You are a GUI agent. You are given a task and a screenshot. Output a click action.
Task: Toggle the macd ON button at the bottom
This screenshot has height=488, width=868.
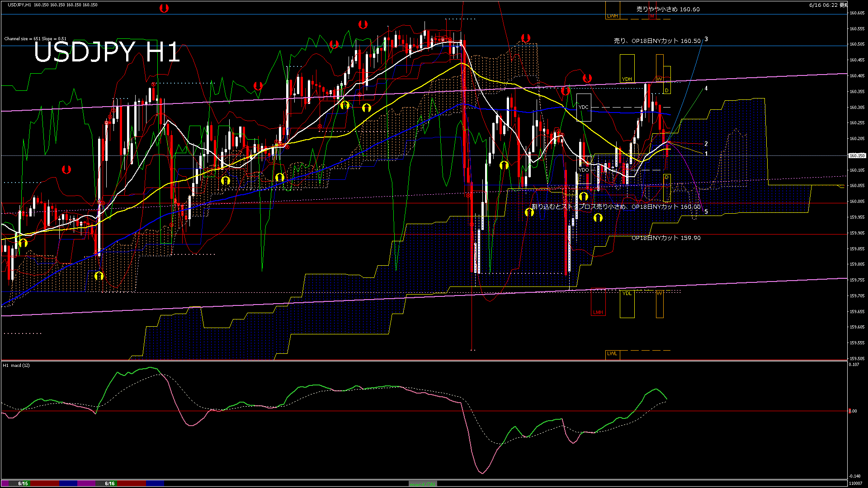[423, 484]
